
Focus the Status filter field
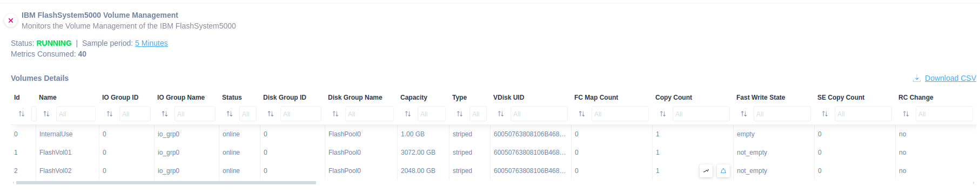tap(248, 114)
